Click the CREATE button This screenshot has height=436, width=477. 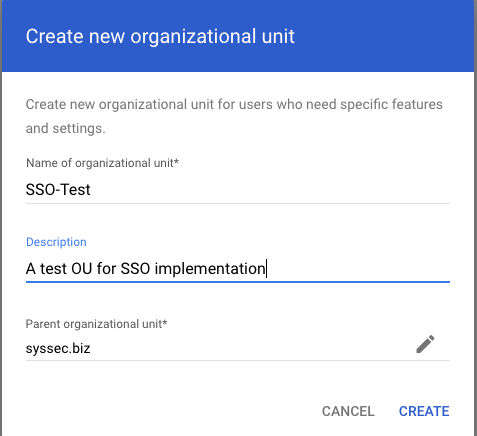[424, 411]
